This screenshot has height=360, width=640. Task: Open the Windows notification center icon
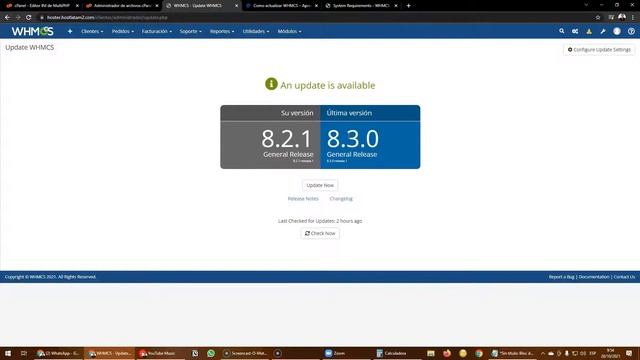629,353
